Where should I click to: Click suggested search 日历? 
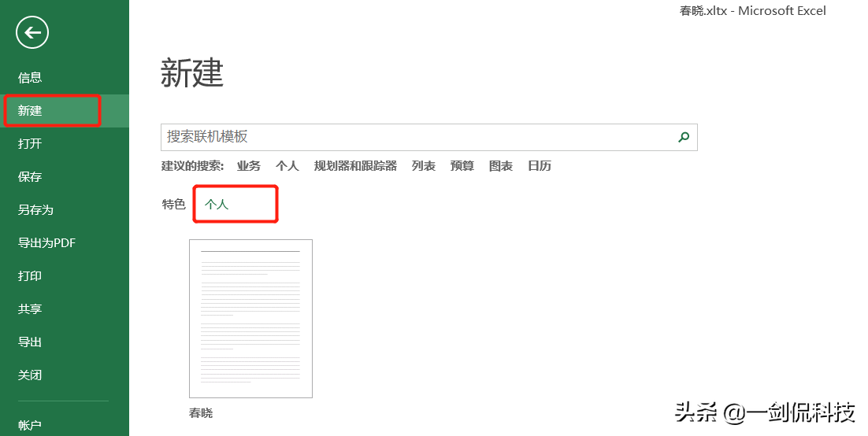point(540,166)
